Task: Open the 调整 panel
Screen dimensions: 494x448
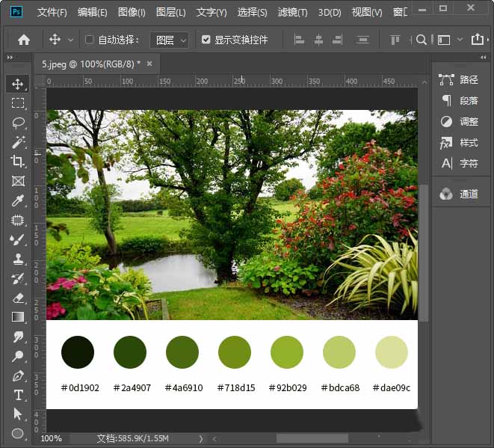Action: 459,121
